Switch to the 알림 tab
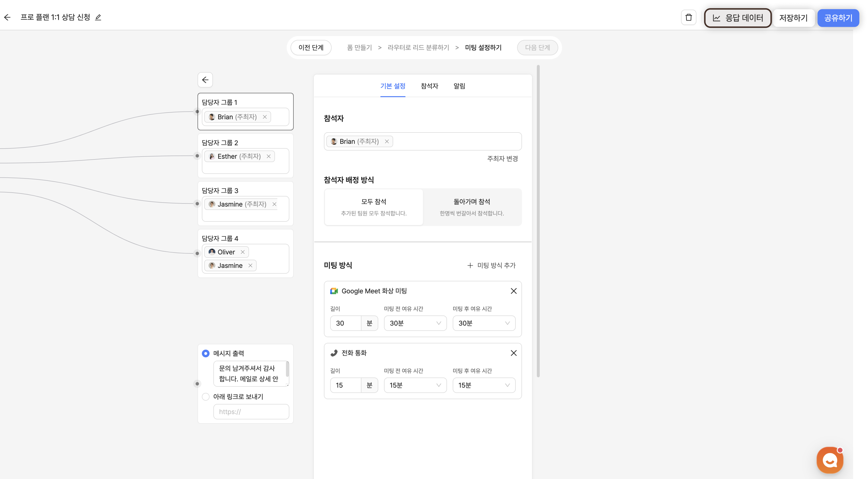 click(459, 86)
